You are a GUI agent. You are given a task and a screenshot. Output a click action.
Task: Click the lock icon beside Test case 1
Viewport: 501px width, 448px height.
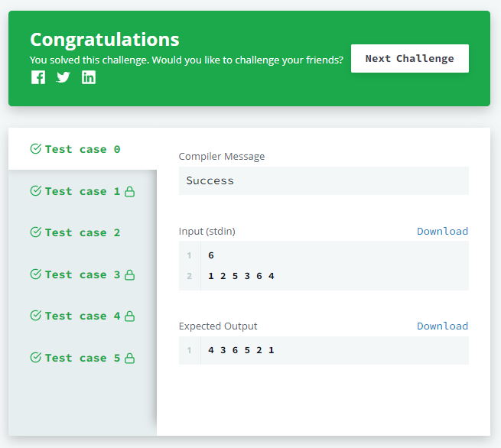(129, 192)
